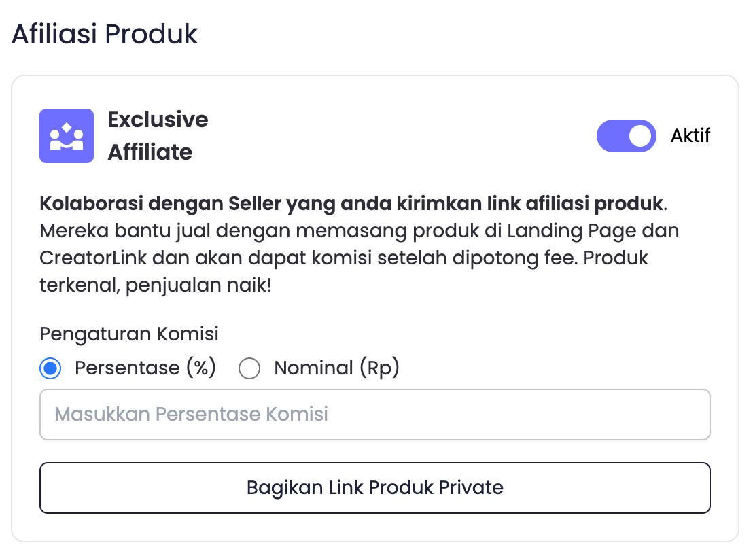Click the "Nominal (Rp)" option label
Viewport: 753px width, 560px height.
(x=336, y=368)
